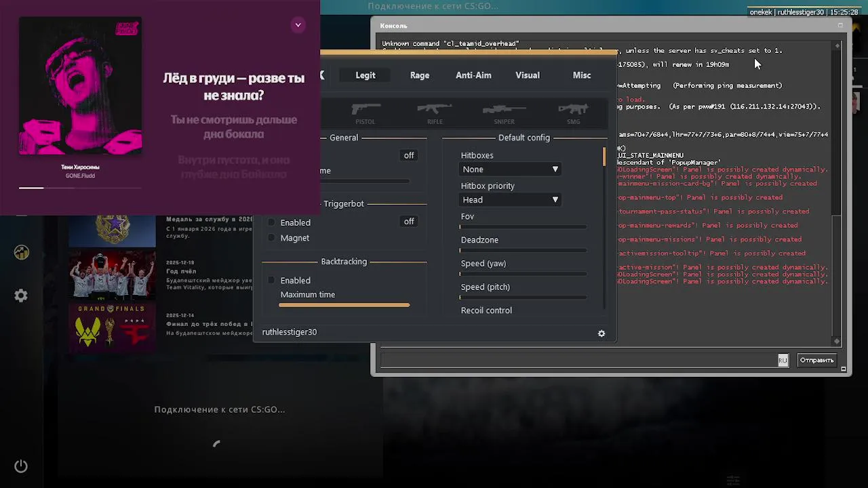Click the Unknown command cl_teamid_overhead line
868x488 pixels.
[x=450, y=44]
